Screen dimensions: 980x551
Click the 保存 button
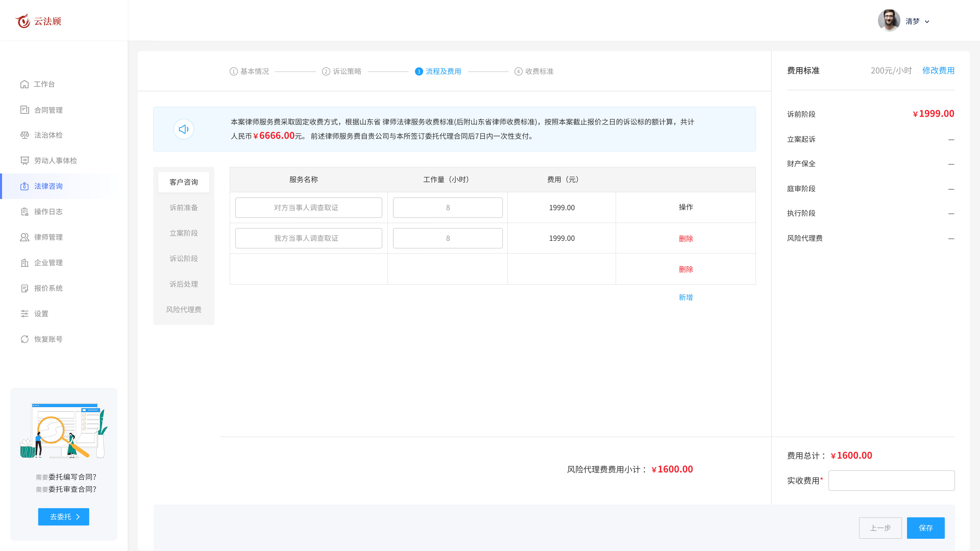(926, 528)
